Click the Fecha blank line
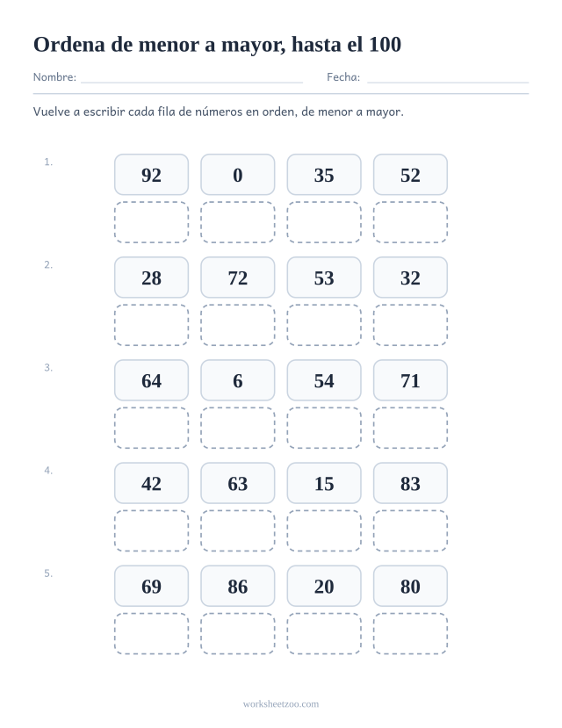Image resolution: width=562 pixels, height=728 pixels. (x=448, y=83)
